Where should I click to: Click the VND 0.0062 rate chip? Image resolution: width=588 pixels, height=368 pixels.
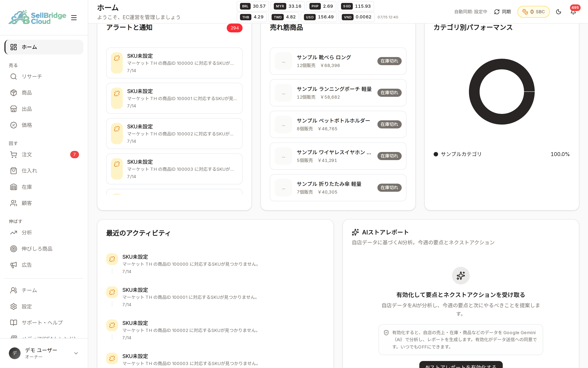pyautogui.click(x=357, y=17)
